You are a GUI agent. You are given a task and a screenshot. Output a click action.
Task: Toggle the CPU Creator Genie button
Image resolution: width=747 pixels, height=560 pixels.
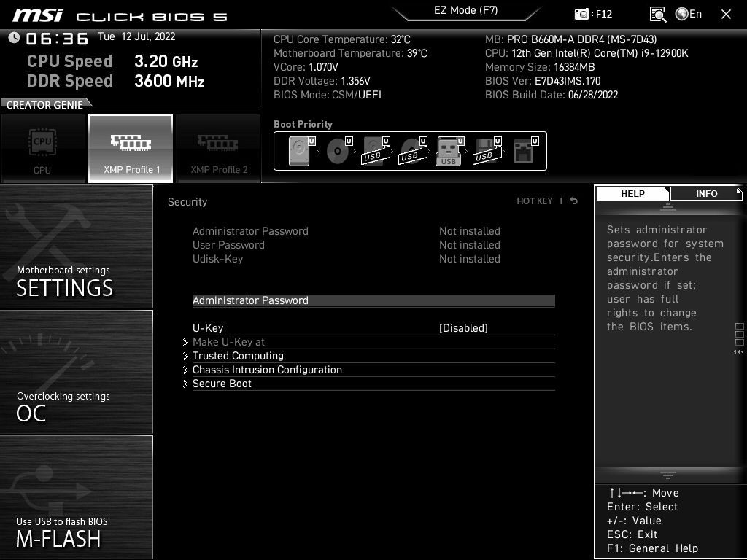43,149
